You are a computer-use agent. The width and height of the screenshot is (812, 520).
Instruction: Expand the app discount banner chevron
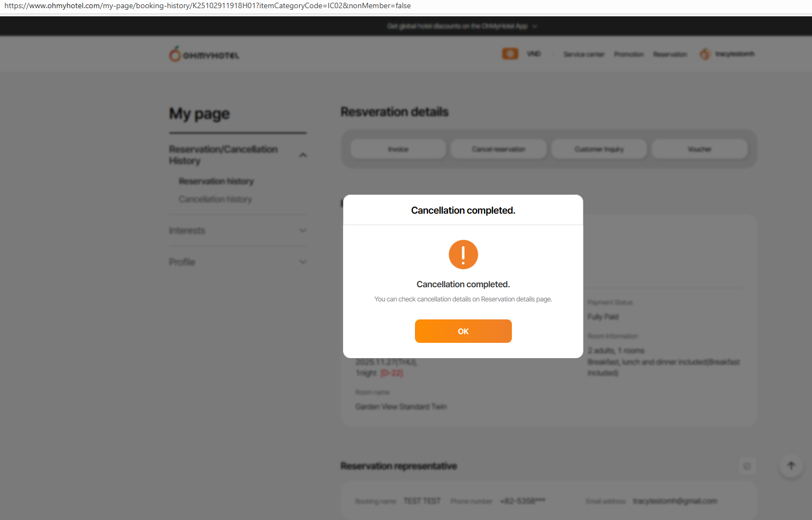tap(535, 26)
